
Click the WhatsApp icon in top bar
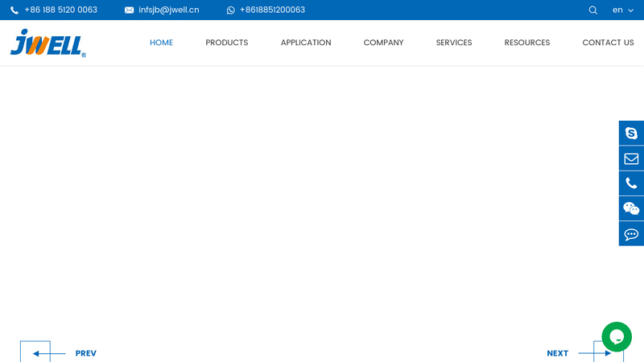231,10
